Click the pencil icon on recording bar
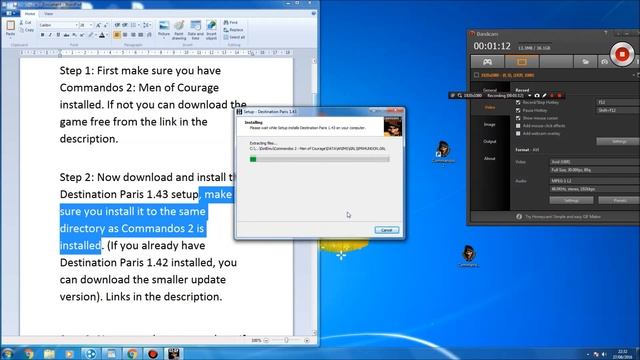 544,96
